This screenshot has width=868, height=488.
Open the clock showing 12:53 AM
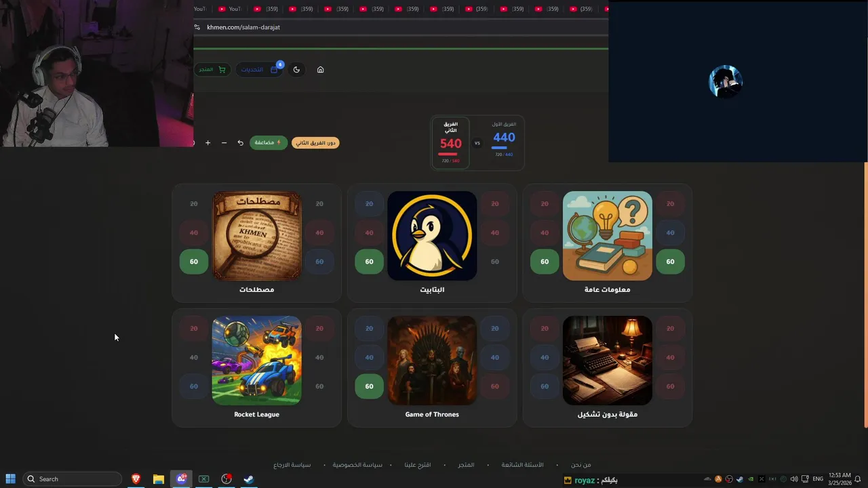[x=840, y=479]
